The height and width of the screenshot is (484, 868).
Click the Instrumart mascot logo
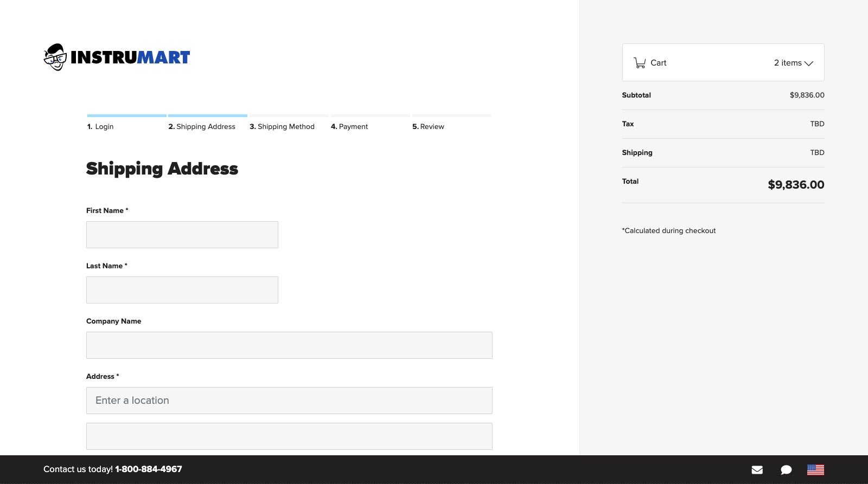[55, 57]
